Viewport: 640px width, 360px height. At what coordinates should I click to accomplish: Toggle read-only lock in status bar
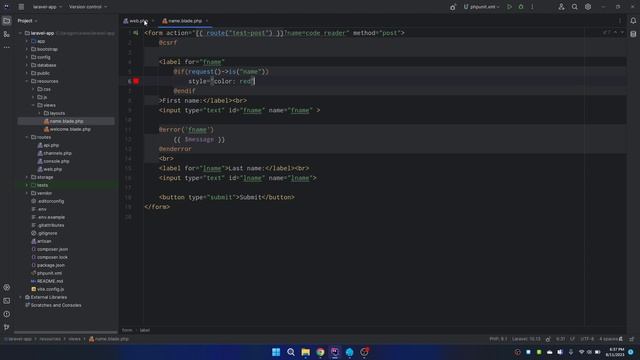(620, 339)
